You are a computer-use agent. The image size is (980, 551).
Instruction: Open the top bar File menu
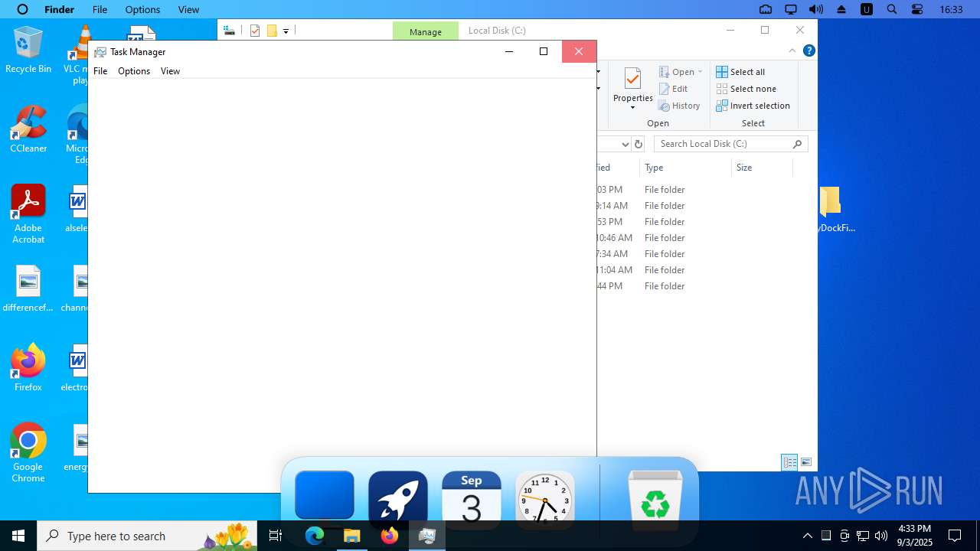coord(100,10)
